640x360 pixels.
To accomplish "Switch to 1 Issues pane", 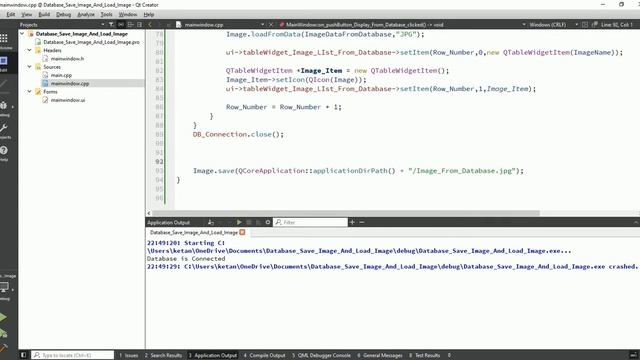I will (x=129, y=355).
